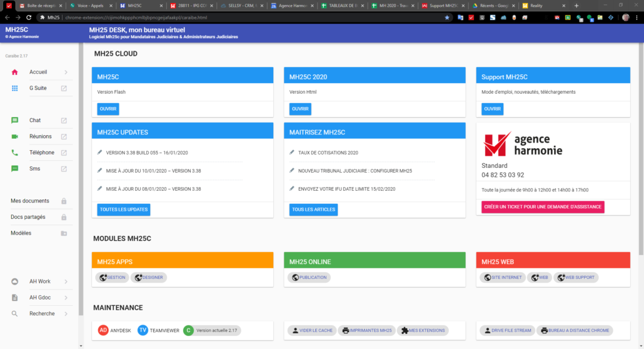
Task: Expand the Accueil chevron arrow
Action: coord(66,72)
